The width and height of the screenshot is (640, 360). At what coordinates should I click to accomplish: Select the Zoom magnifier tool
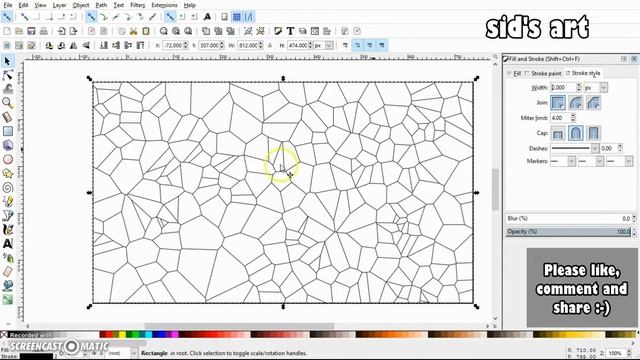coord(7,103)
